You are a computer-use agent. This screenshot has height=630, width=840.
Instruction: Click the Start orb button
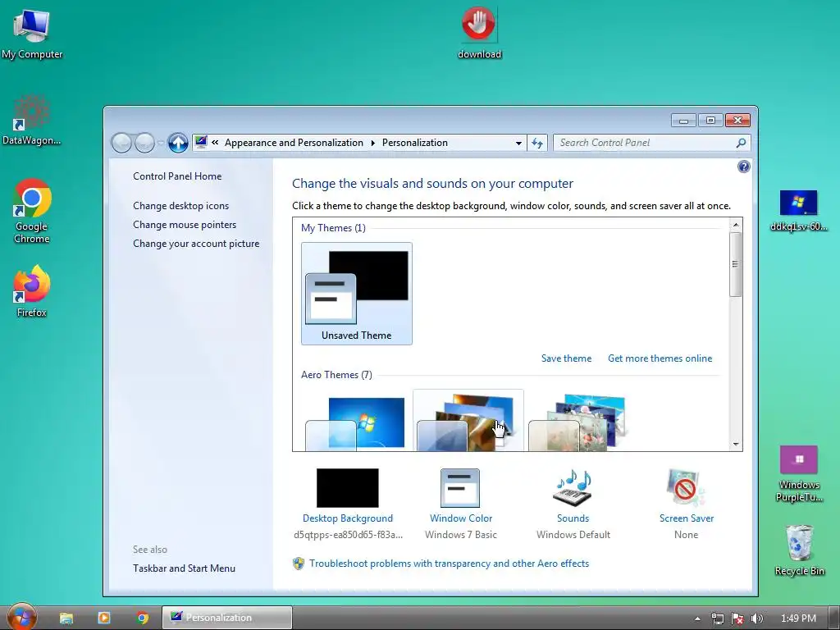point(22,617)
